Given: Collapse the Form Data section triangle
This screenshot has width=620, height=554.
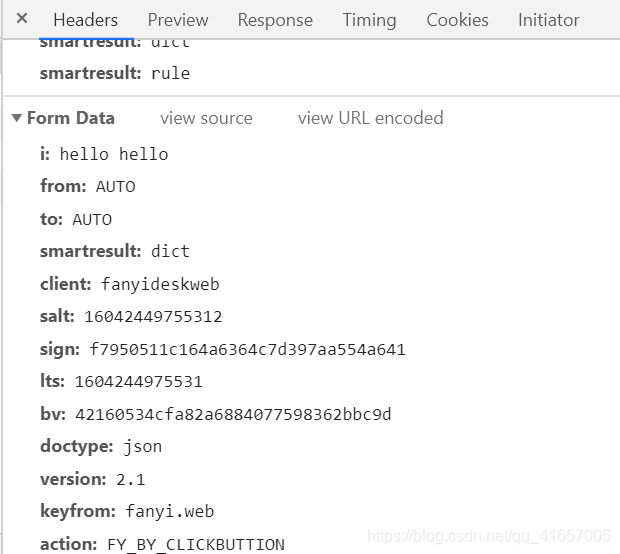Looking at the screenshot, I should (x=17, y=118).
